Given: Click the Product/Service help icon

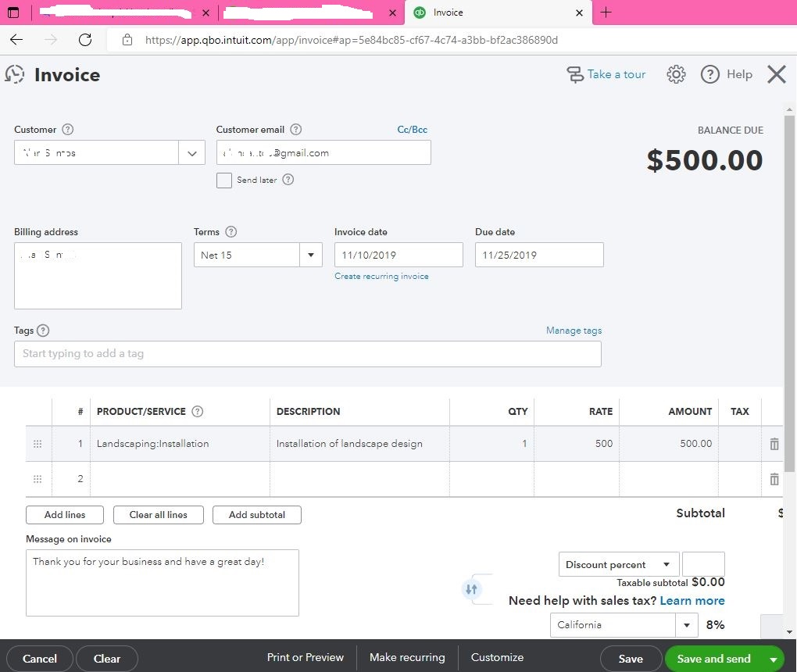Looking at the screenshot, I should 197,411.
